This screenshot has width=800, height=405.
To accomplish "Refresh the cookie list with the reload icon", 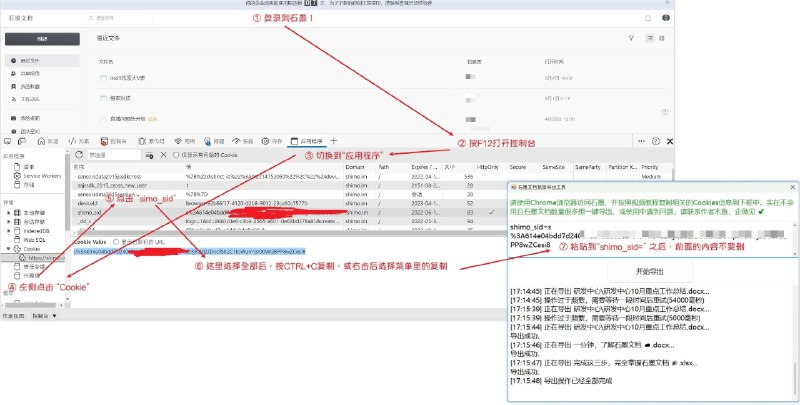I will (x=79, y=155).
